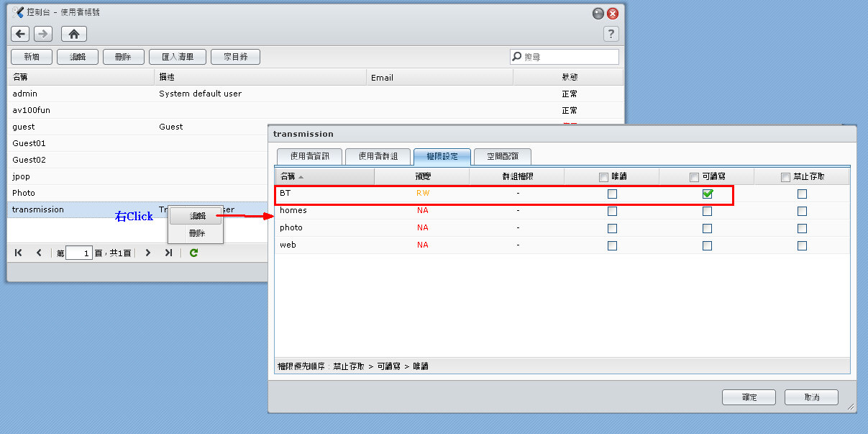
Task: Click the back arrow navigation icon
Action: point(20,34)
